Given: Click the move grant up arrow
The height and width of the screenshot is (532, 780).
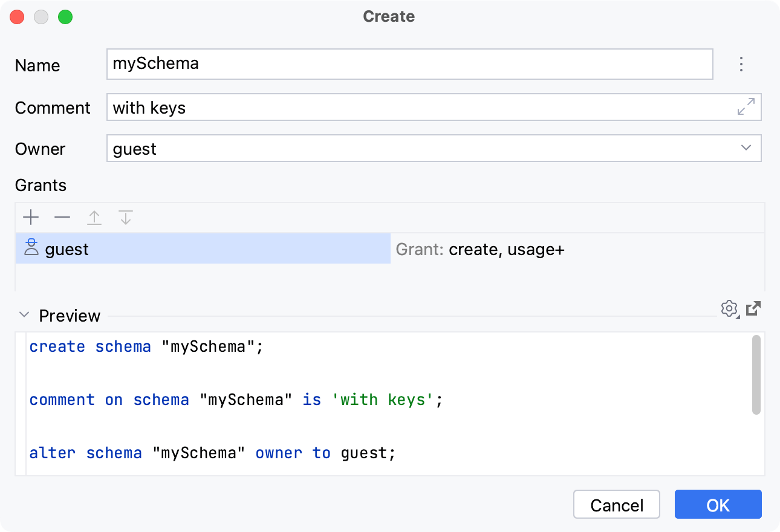Looking at the screenshot, I should [94, 217].
